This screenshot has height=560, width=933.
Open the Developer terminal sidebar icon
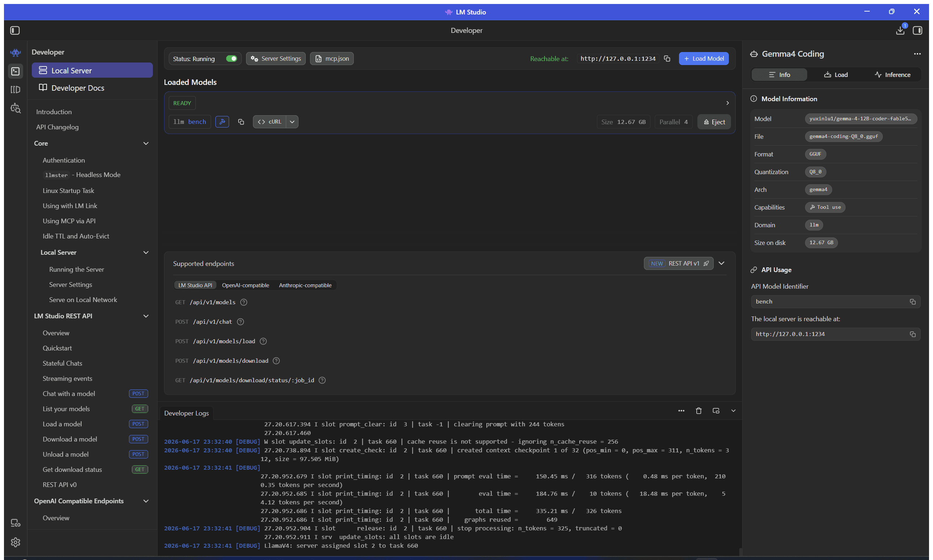tap(16, 71)
